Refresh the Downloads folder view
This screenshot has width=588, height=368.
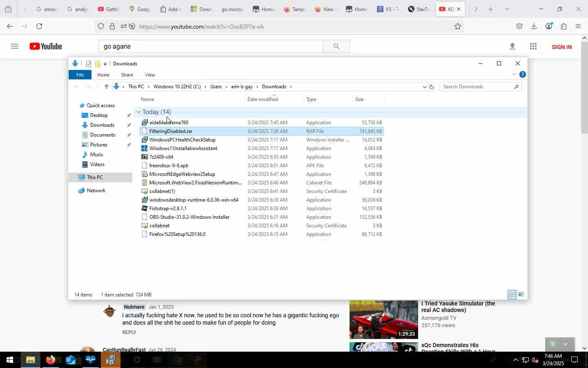(x=431, y=87)
